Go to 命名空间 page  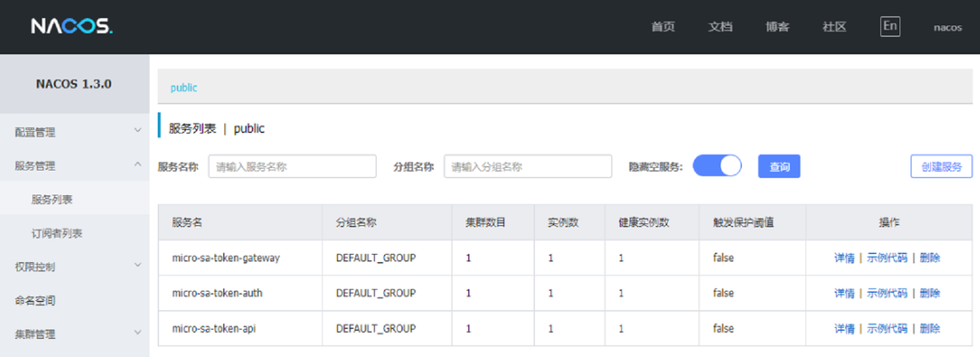36,300
